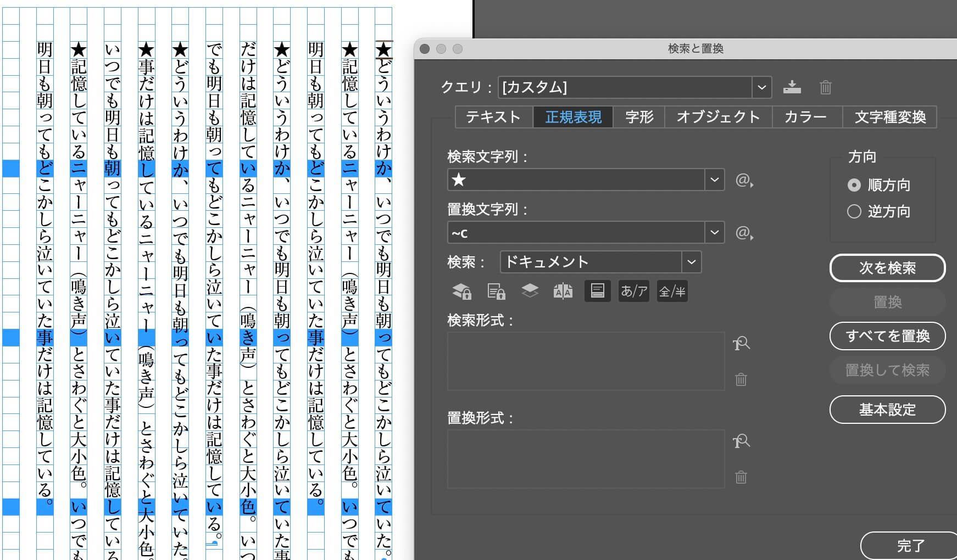This screenshot has height=560, width=957.
Task: Toggle include locked stories icon
Action: [x=496, y=291]
